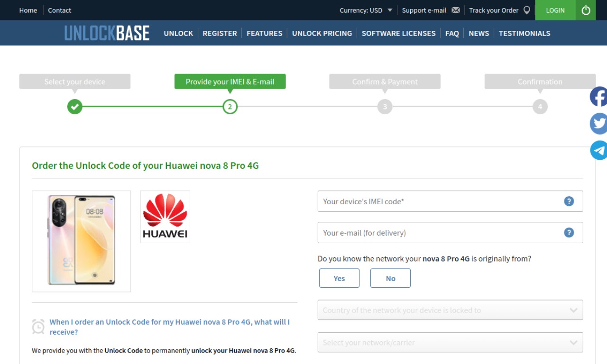The image size is (607, 364).
Task: Click the UnlockBase logo
Action: tap(107, 33)
